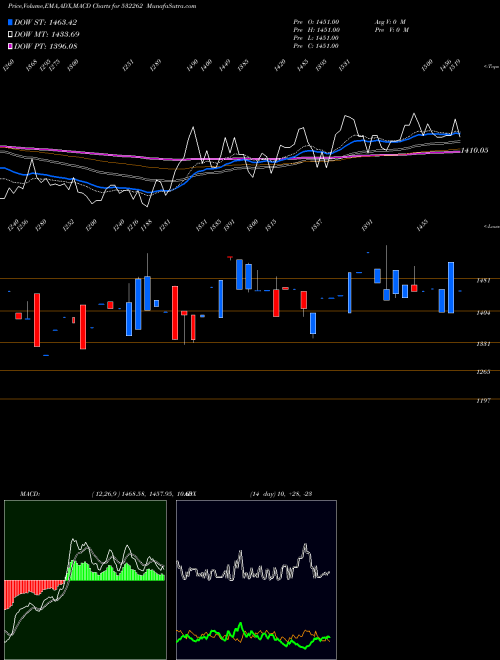Select the 'DOW MT: 1433.69' label
Screen dimensions: 500x660
coord(47,34)
